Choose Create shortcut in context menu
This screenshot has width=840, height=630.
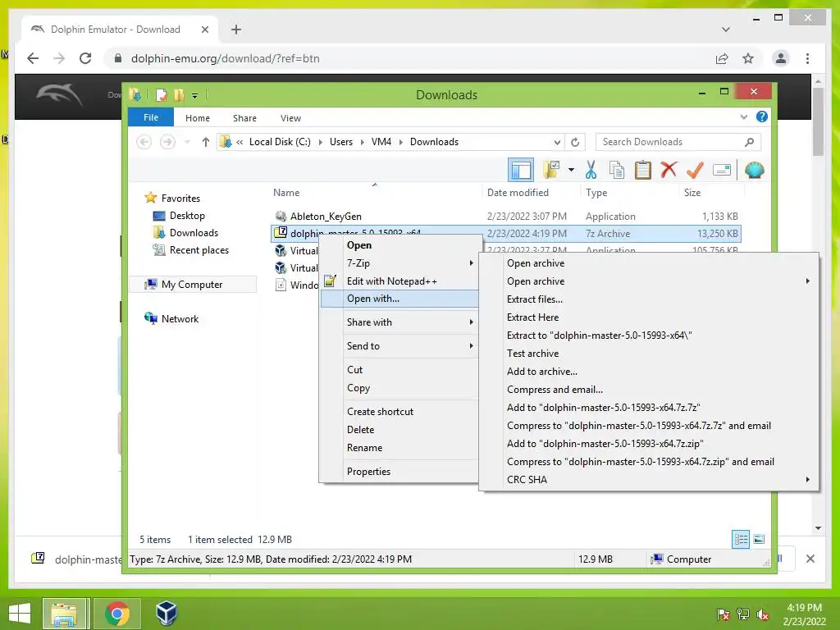pyautogui.click(x=399, y=412)
